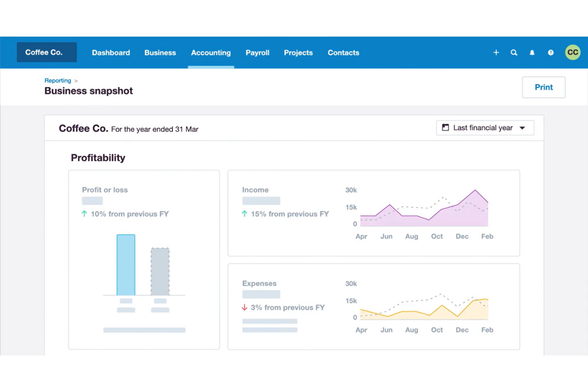Image resolution: width=588 pixels, height=392 pixels.
Task: Open the help question mark icon
Action: (x=551, y=52)
